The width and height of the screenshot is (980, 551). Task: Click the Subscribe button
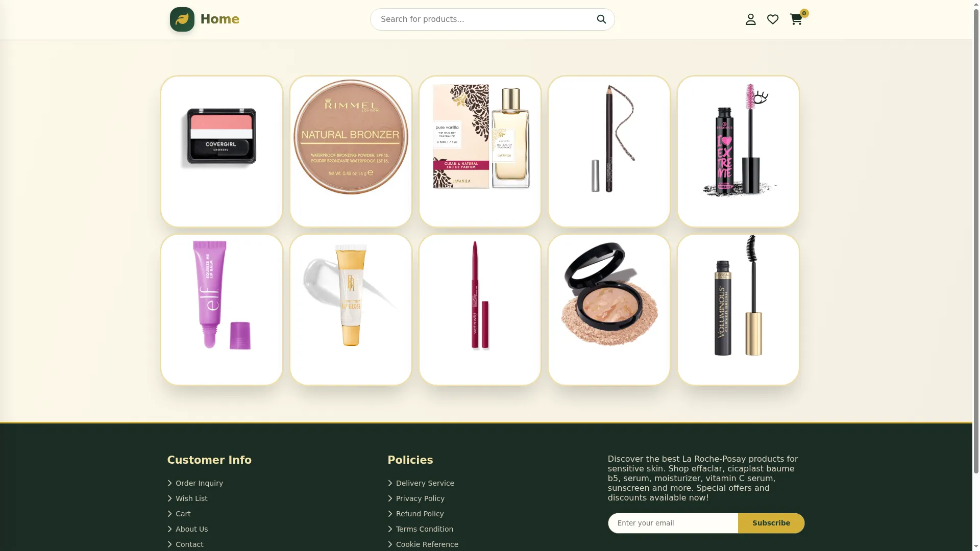771,523
